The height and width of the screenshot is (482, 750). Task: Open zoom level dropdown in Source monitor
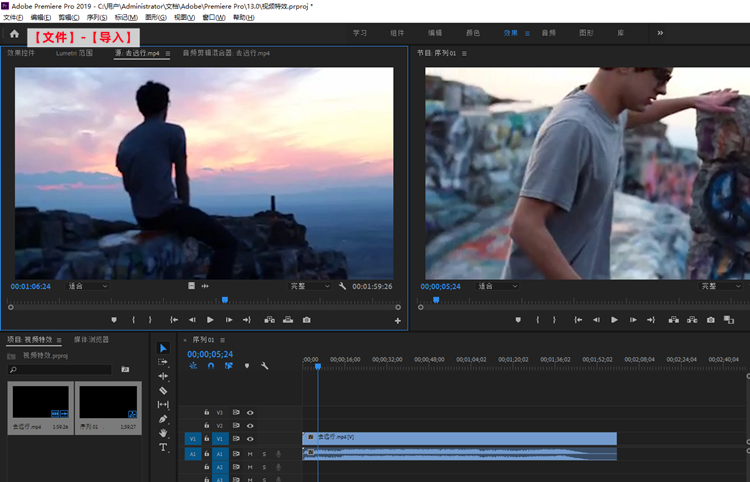click(x=88, y=286)
